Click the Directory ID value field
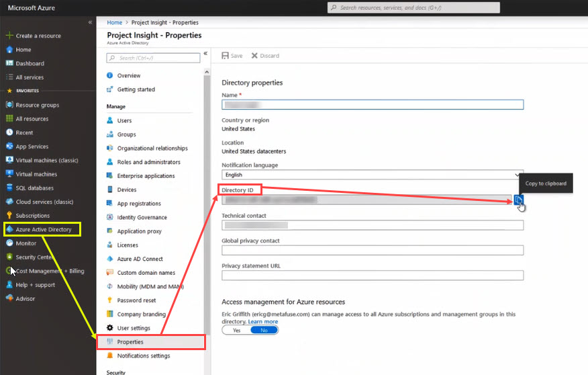This screenshot has height=375, width=588. coord(366,200)
